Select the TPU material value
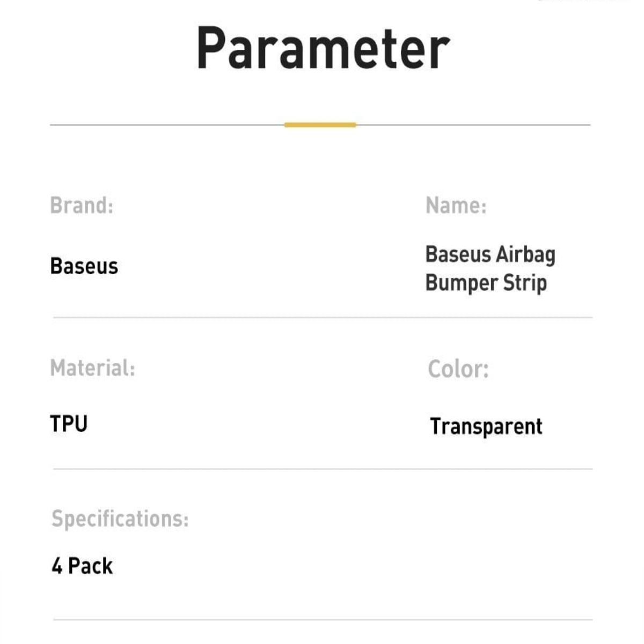Screen dimensions: 644x644 point(69,424)
